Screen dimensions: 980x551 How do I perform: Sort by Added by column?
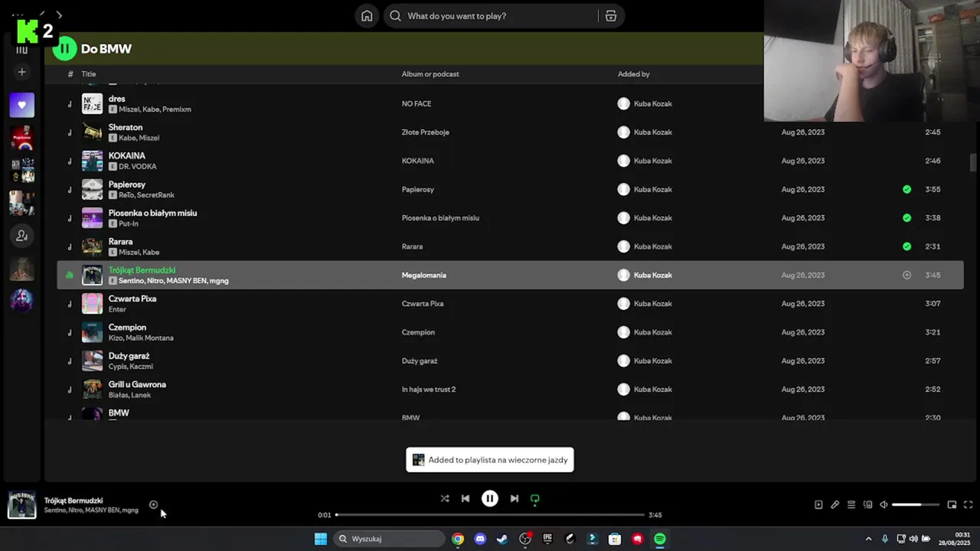pos(634,74)
